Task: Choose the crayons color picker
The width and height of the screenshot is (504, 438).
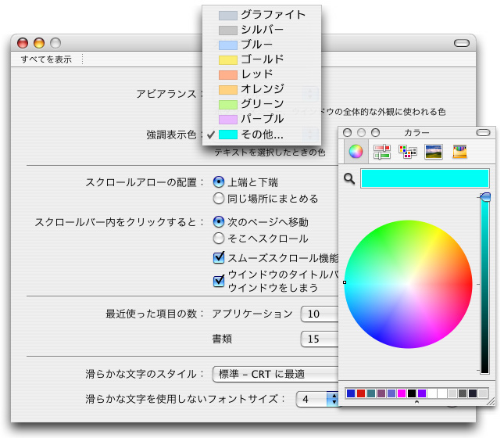Action: tap(459, 152)
